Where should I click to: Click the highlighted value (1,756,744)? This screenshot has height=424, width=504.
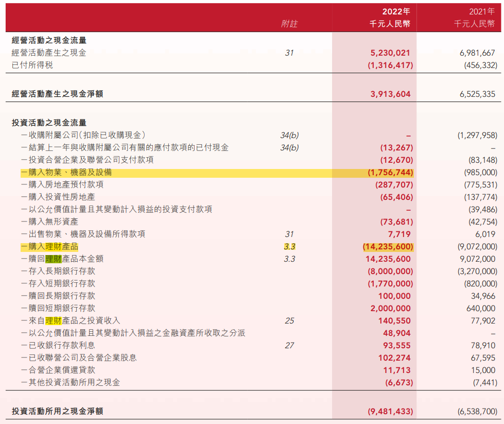pos(390,173)
